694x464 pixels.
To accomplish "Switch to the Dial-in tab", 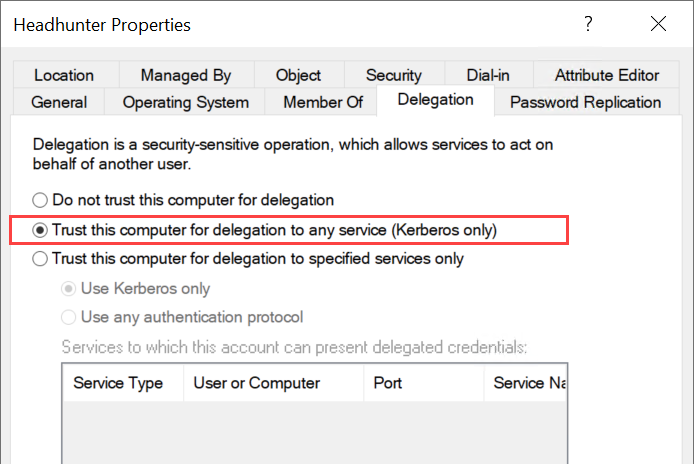I will (x=489, y=75).
